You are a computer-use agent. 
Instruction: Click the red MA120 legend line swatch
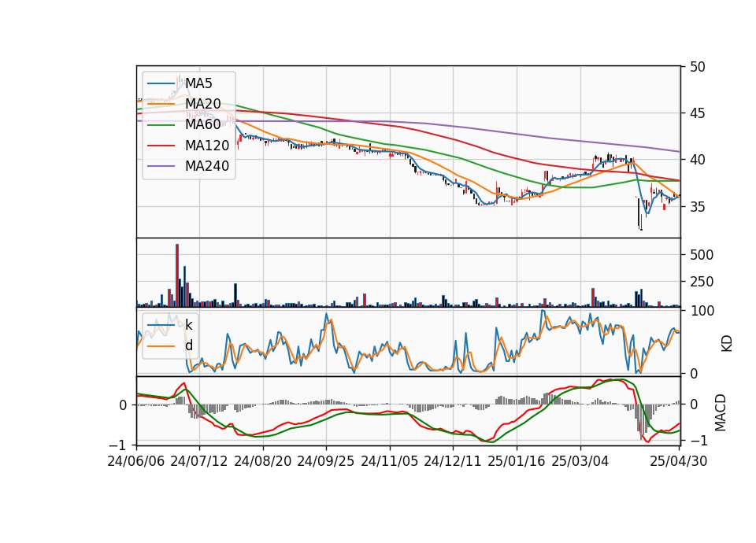[161, 146]
